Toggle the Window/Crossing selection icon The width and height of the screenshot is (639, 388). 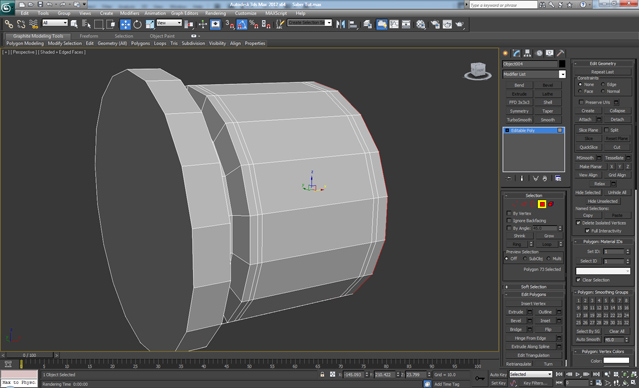click(111, 24)
